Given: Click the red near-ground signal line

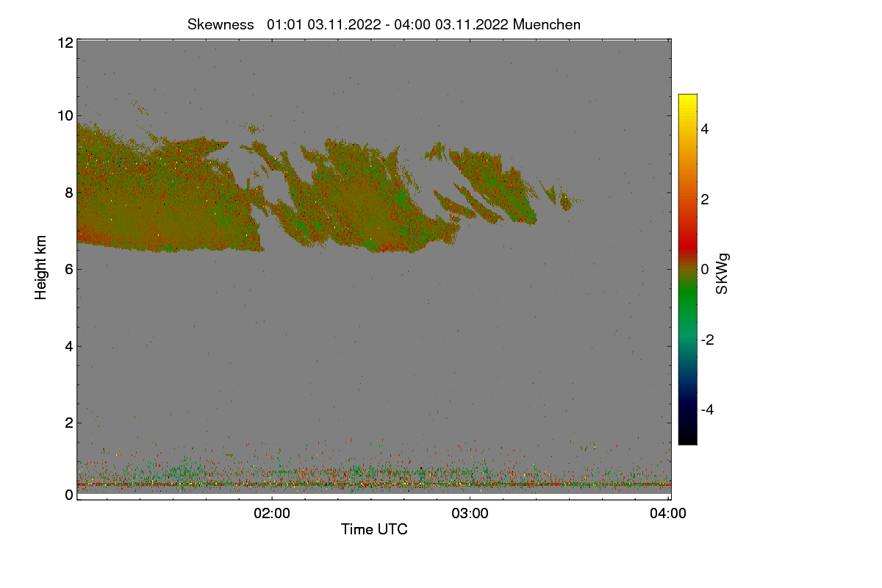Looking at the screenshot, I should click(373, 484).
